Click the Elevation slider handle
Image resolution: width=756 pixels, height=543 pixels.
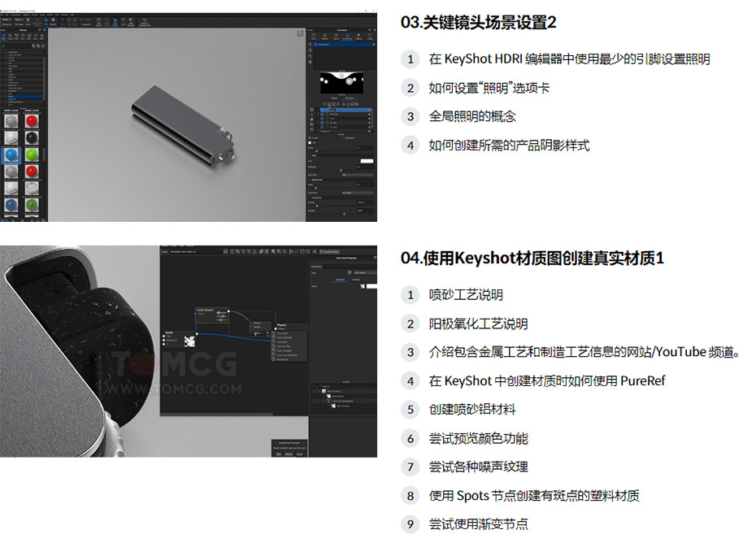pos(344,214)
